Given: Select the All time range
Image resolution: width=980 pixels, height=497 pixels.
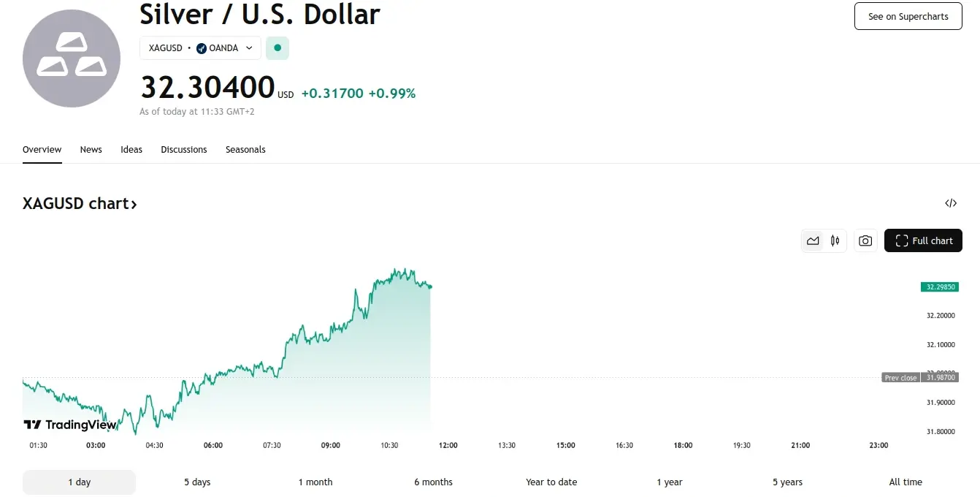Looking at the screenshot, I should [906, 482].
